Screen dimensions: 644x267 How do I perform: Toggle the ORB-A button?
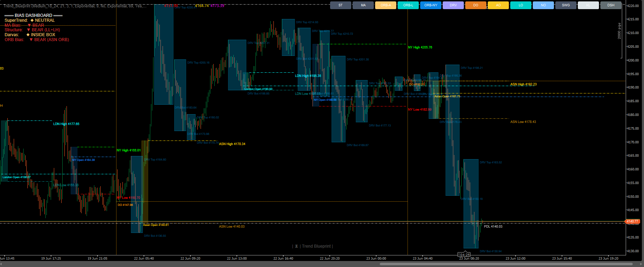(x=386, y=5)
